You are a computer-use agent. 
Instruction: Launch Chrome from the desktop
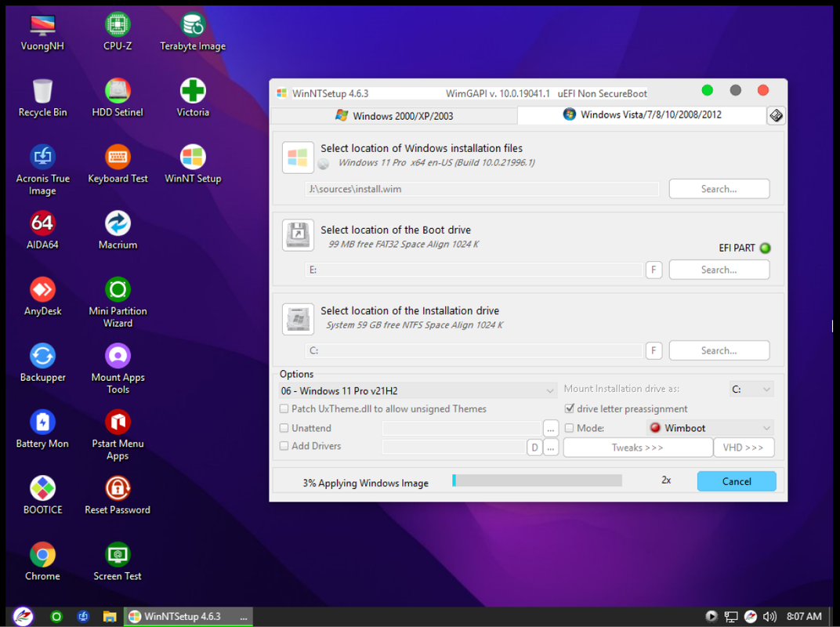pos(42,562)
